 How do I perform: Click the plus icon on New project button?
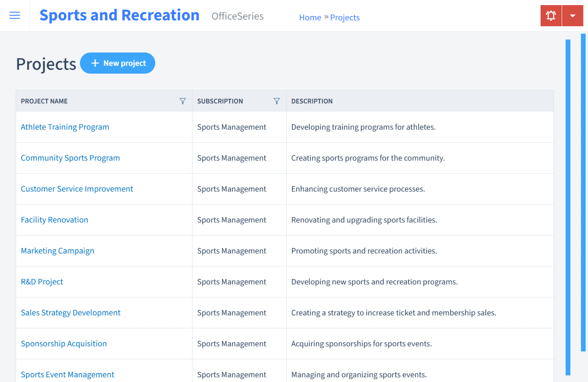95,63
